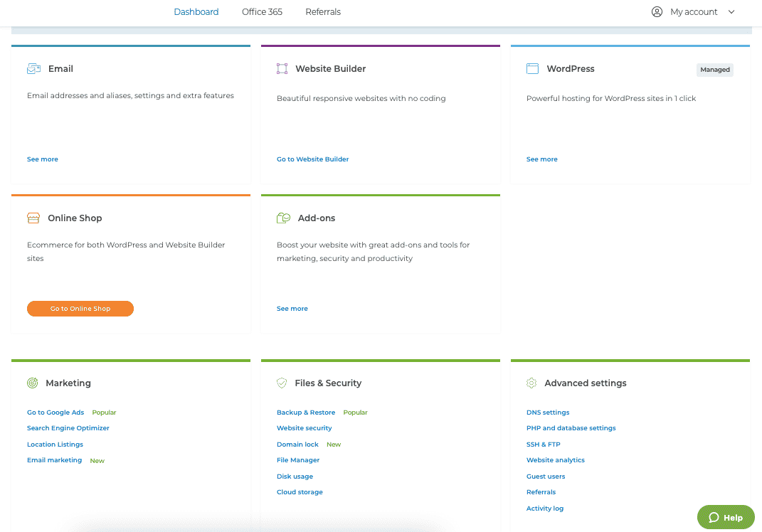Open Referrals under Advanced settings
The width and height of the screenshot is (762, 532).
click(x=541, y=492)
